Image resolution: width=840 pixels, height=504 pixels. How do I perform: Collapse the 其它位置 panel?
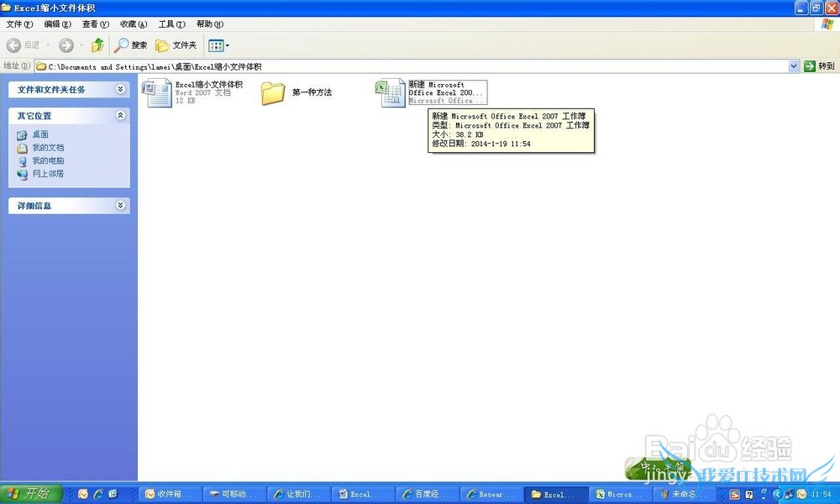click(x=120, y=116)
